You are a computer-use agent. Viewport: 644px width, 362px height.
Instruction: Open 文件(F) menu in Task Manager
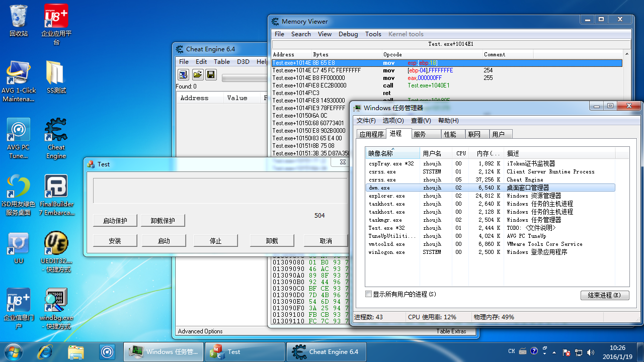(x=366, y=121)
